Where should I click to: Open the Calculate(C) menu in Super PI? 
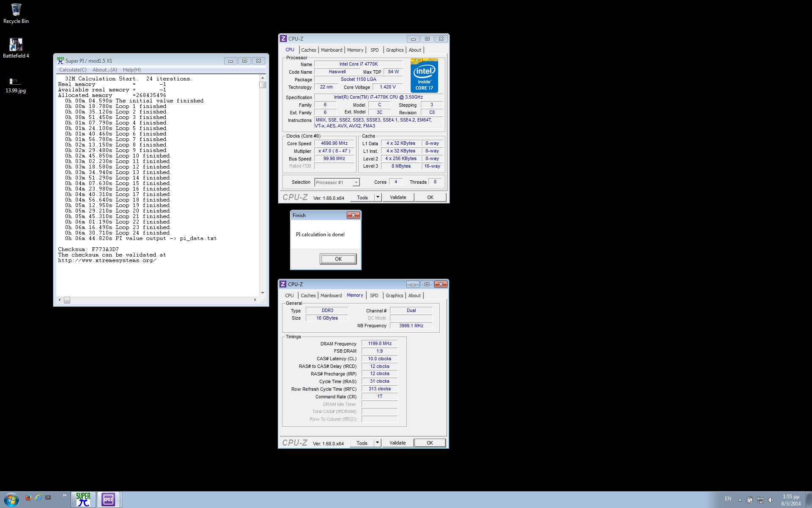(x=73, y=70)
